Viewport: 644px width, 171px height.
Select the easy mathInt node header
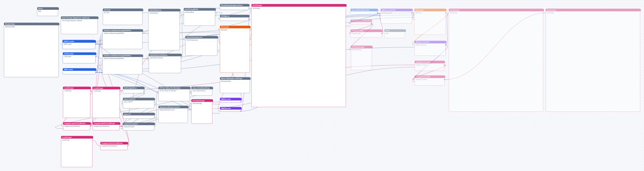[139, 99]
